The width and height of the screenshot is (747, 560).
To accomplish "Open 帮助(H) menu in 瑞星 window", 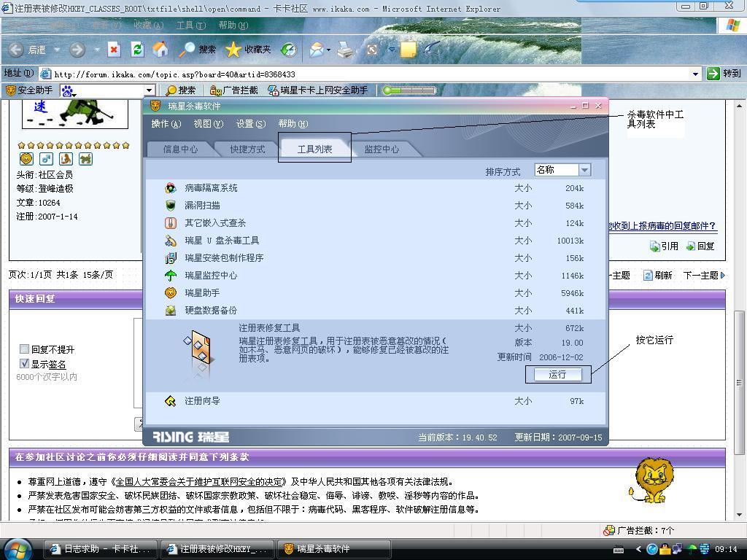I will pyautogui.click(x=293, y=124).
